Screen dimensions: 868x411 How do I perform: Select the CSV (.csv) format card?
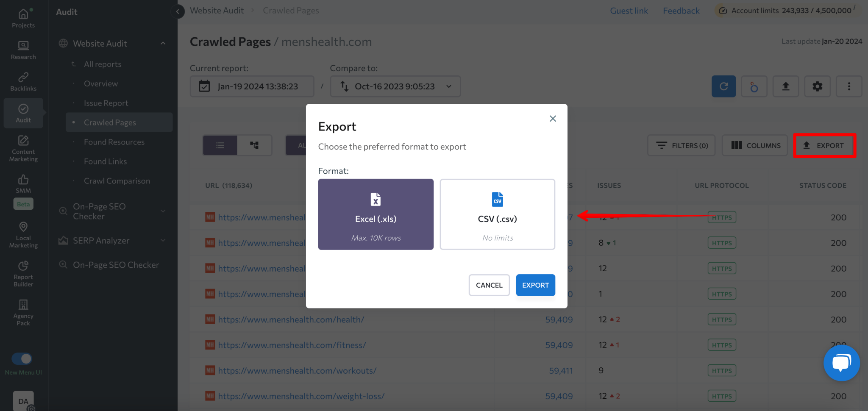click(x=497, y=214)
